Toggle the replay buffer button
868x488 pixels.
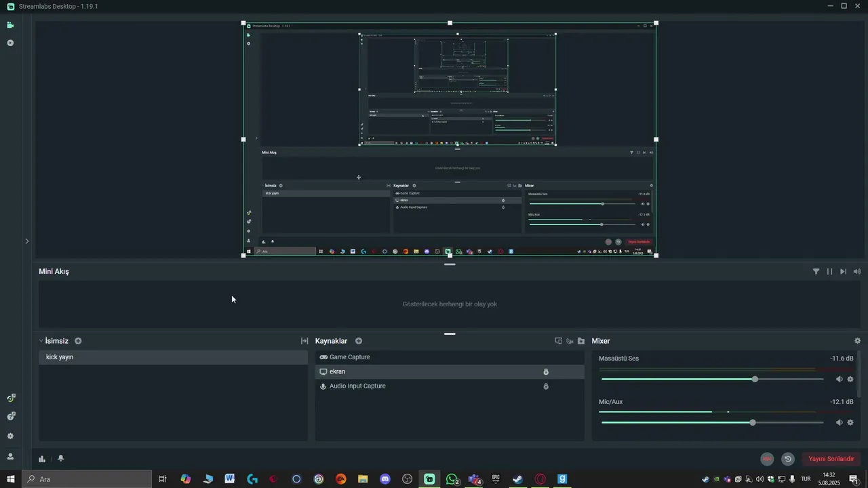click(x=787, y=459)
